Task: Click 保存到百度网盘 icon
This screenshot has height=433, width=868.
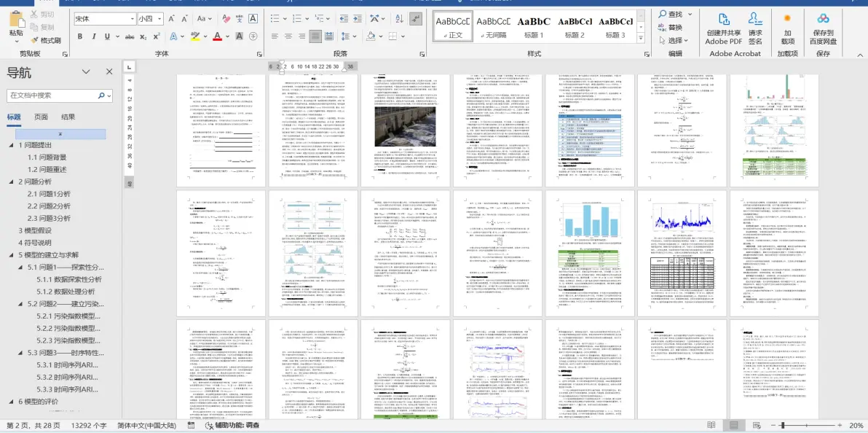Action: tap(823, 29)
